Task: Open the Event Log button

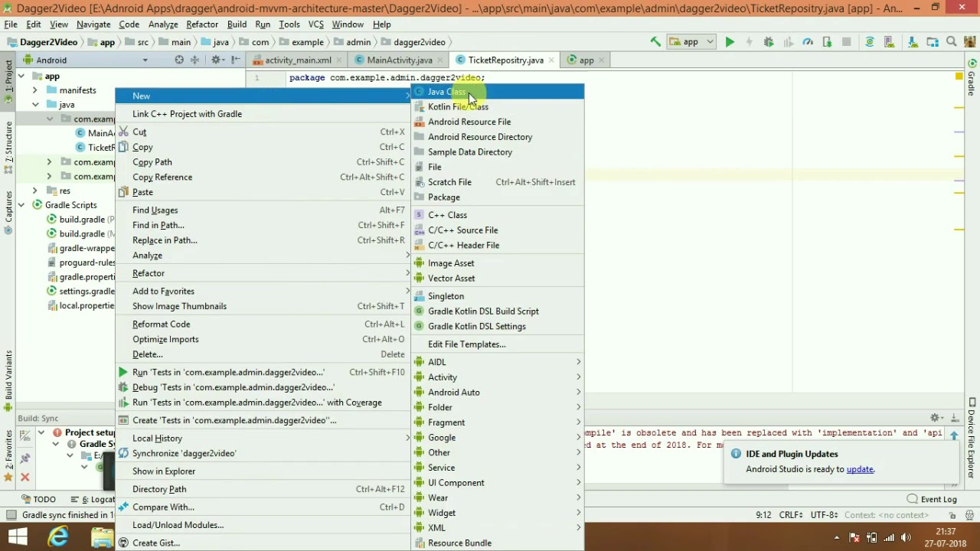Action: pyautogui.click(x=932, y=499)
